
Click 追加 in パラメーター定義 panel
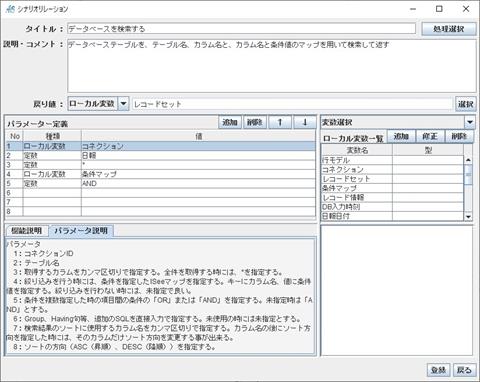230,122
